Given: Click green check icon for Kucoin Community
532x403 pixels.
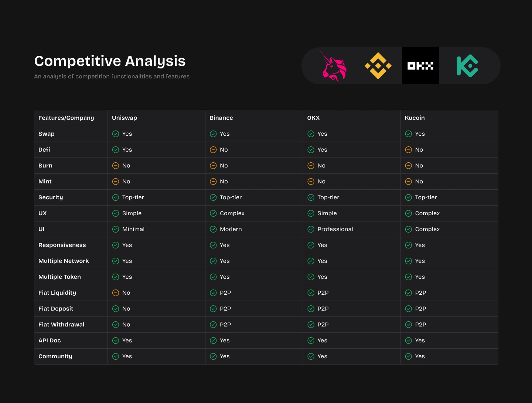Looking at the screenshot, I should point(409,356).
